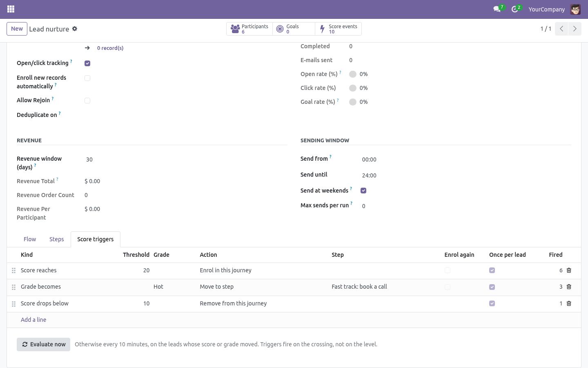Toggle Send at weekends checkbox
This screenshot has height=368, width=588.
pyautogui.click(x=363, y=191)
